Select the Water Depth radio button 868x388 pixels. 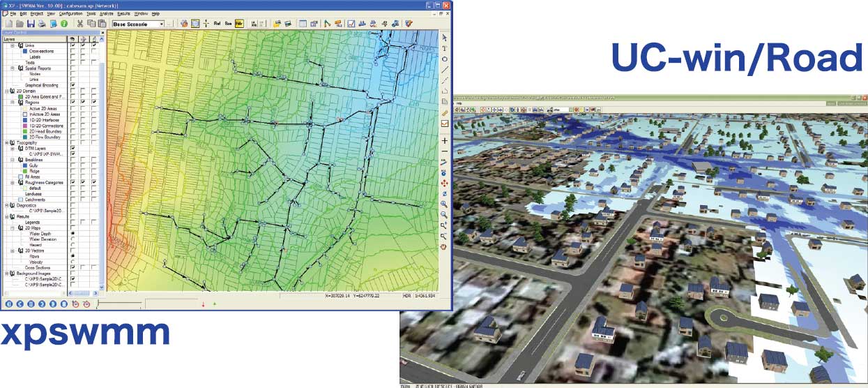coord(73,233)
